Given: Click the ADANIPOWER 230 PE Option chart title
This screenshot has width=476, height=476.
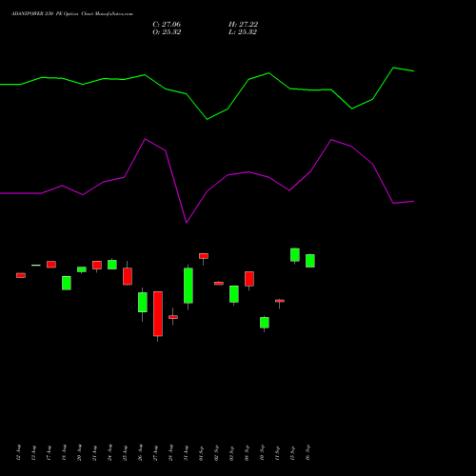Looking at the screenshot, I should 72,14.
